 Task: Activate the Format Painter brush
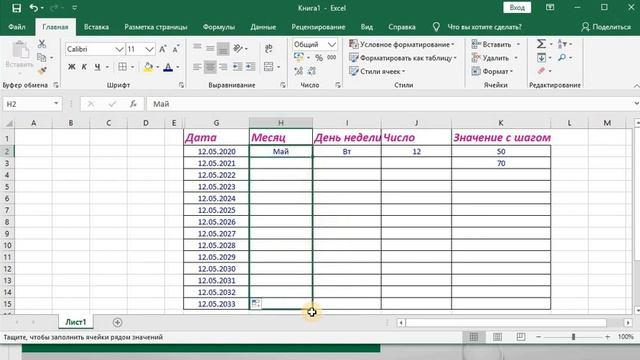42,71
